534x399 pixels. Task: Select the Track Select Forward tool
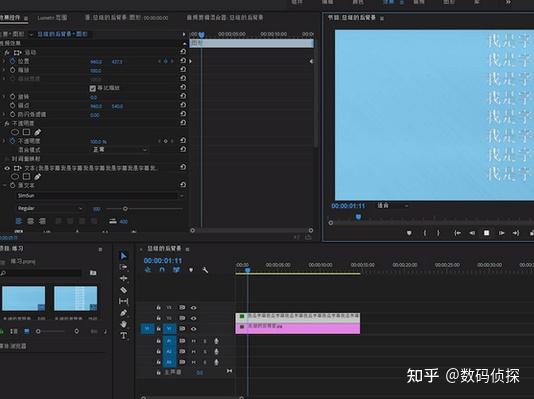(124, 267)
